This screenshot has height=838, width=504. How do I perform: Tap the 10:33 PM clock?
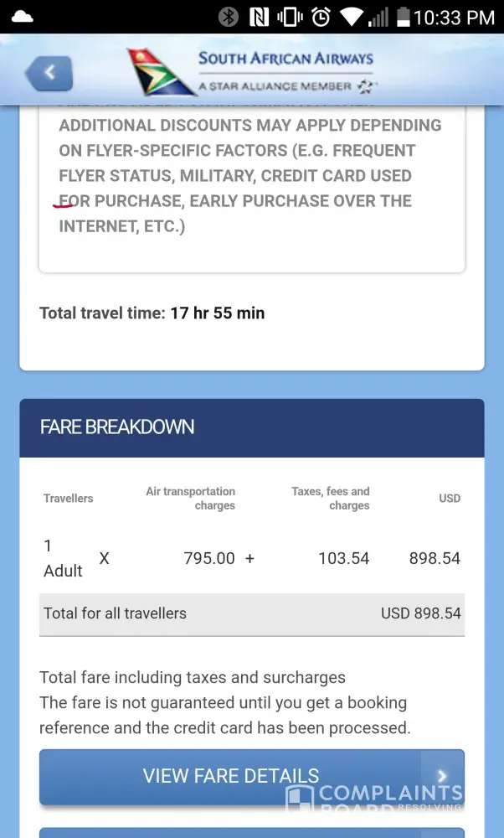pos(455,17)
